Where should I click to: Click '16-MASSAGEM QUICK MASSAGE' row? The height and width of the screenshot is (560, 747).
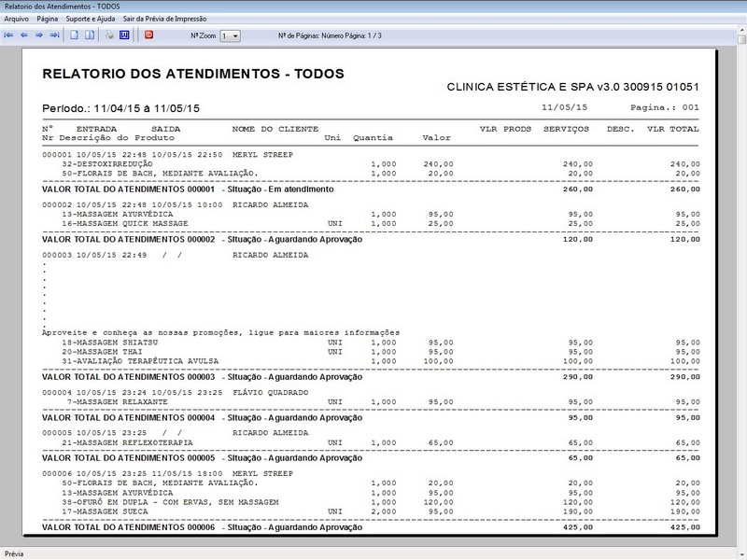coord(371,224)
